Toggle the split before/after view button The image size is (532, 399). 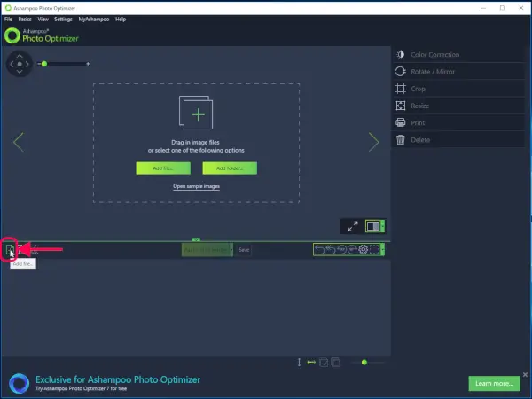(x=374, y=226)
